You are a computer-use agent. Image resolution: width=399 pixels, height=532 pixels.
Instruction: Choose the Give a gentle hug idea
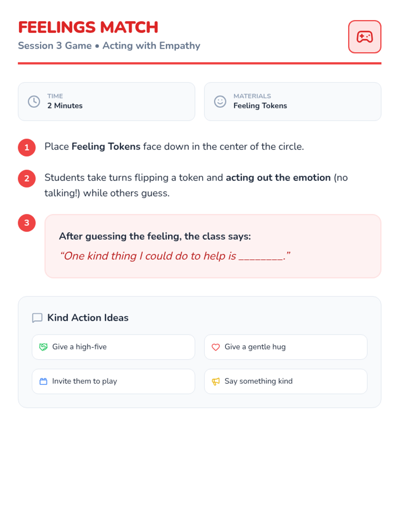(285, 347)
